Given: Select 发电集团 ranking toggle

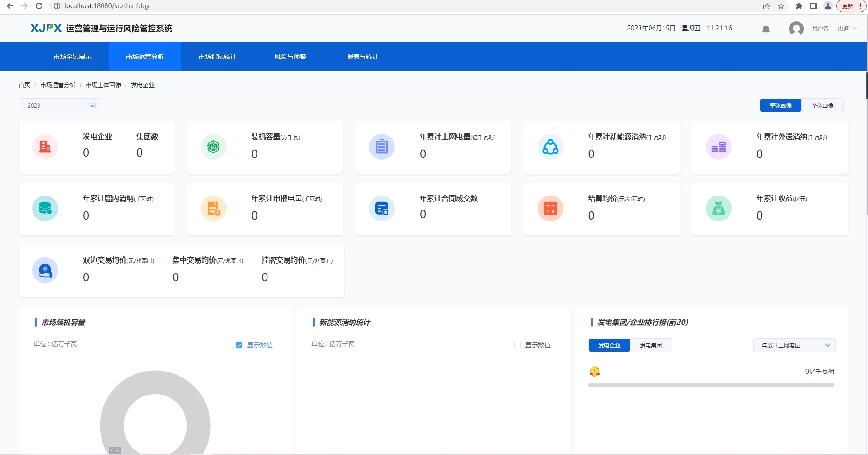Looking at the screenshot, I should 651,345.
